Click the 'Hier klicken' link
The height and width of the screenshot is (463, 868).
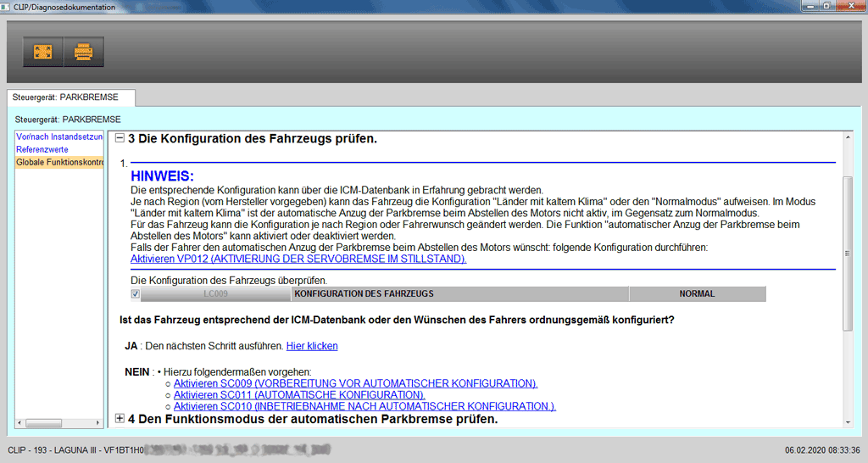click(312, 346)
